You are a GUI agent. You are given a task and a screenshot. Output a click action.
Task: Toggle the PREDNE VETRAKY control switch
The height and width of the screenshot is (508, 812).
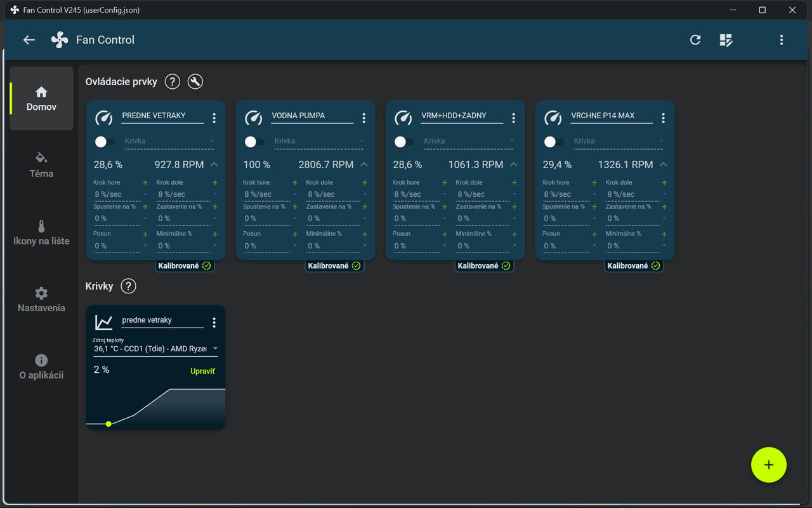click(x=105, y=142)
